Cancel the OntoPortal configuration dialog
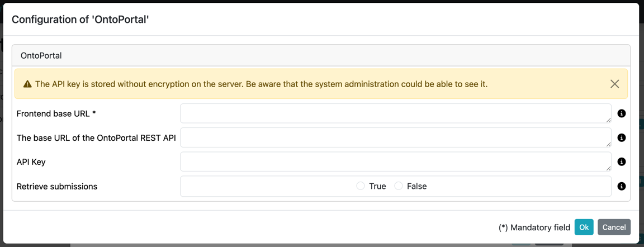 click(614, 227)
